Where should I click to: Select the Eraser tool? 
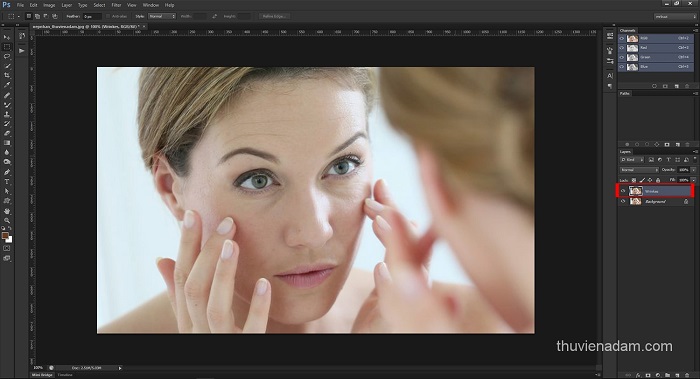7,133
